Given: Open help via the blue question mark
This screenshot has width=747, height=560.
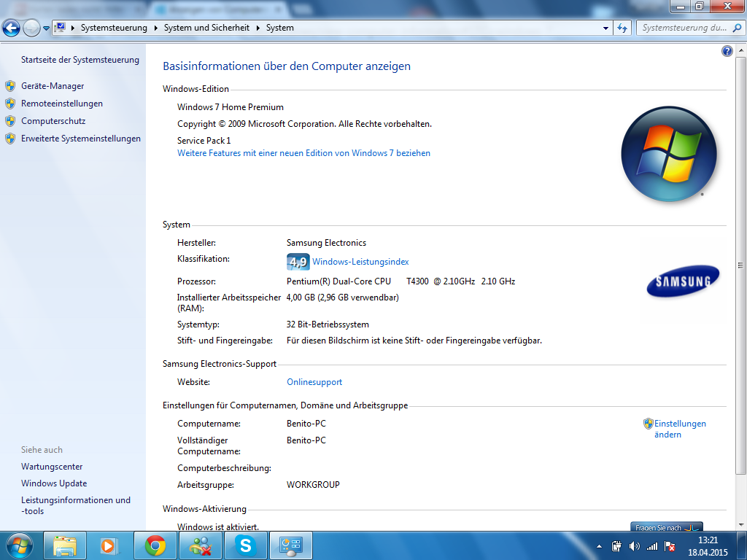Looking at the screenshot, I should click(x=727, y=51).
